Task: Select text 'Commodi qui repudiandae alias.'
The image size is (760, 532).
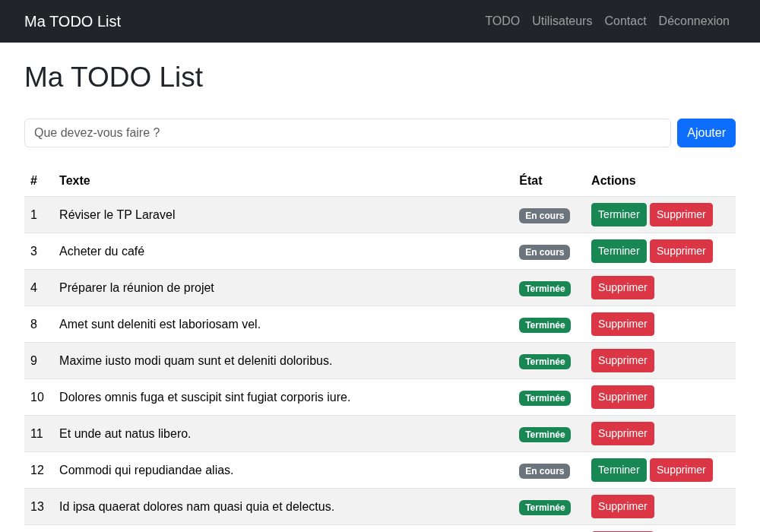Action: [147, 470]
